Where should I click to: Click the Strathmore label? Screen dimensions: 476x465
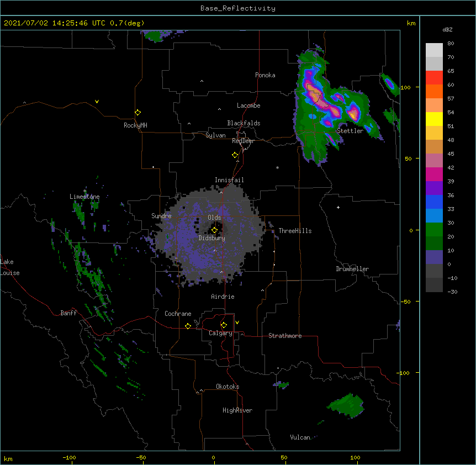[285, 336]
